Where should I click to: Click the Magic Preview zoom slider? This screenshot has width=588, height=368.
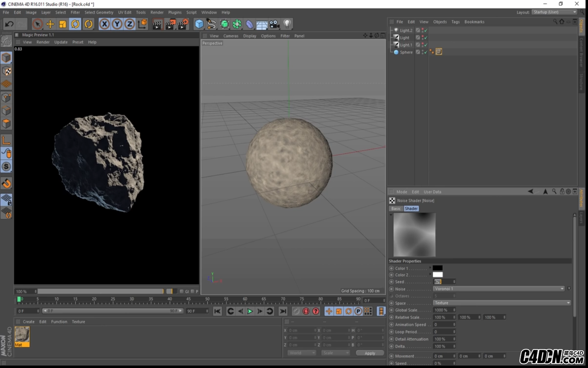coord(101,292)
